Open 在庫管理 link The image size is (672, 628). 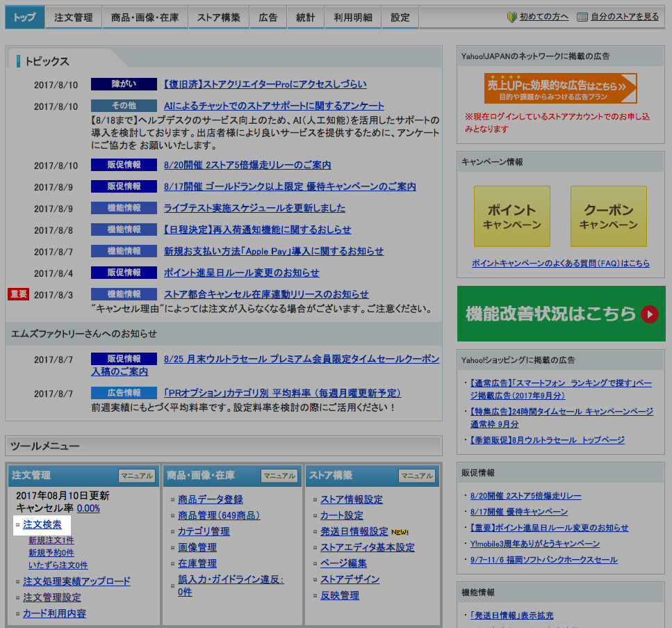pyautogui.click(x=197, y=563)
